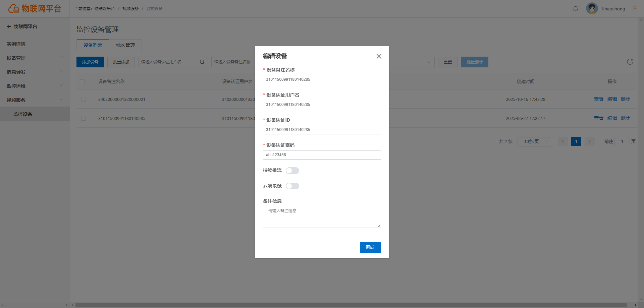Go to previous page arrow in pagination

pos(563,141)
